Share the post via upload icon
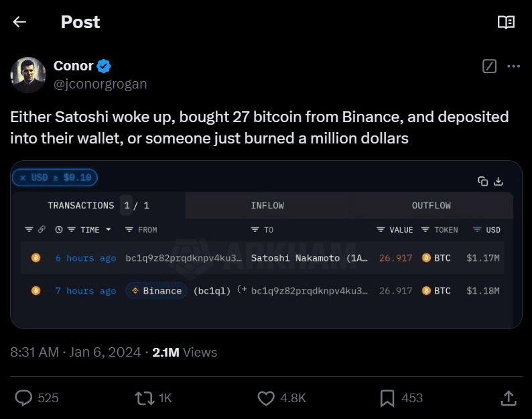 coord(509,398)
